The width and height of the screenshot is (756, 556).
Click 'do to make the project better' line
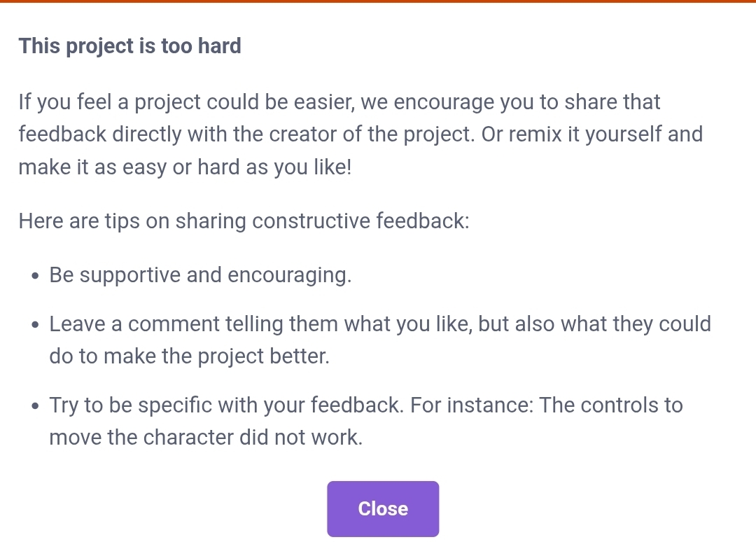[x=189, y=356]
